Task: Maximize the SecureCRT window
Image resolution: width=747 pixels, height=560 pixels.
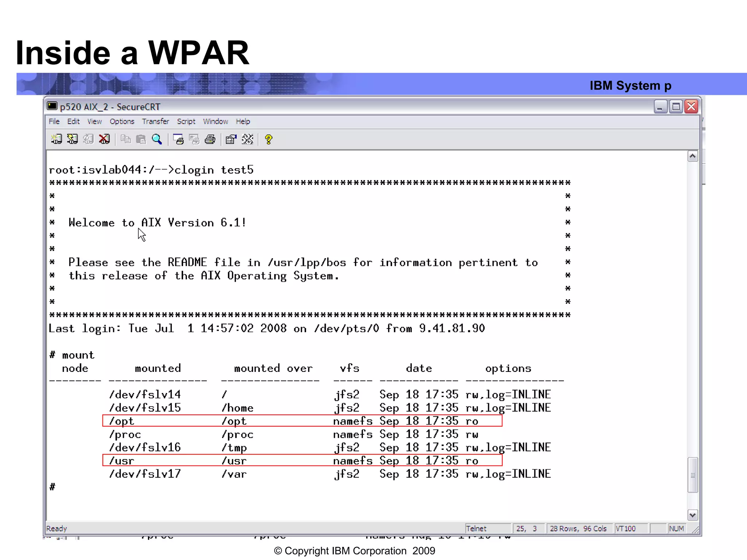Action: 676,106
